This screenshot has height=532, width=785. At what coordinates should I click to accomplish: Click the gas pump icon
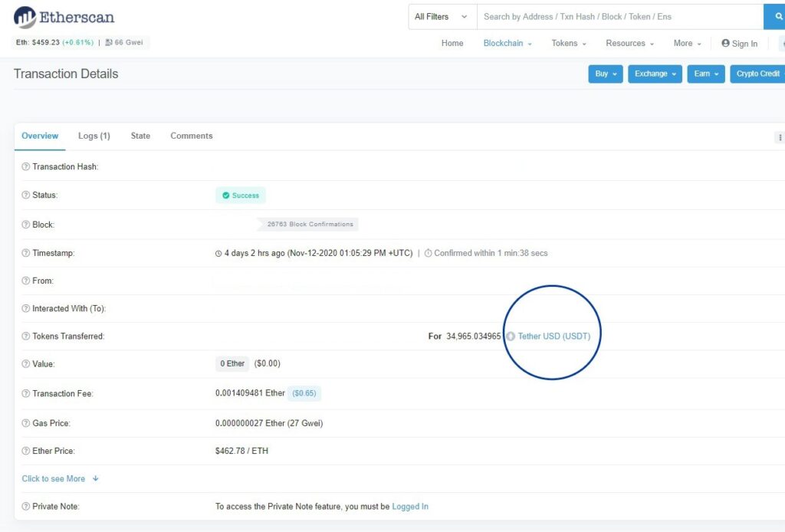pyautogui.click(x=109, y=42)
